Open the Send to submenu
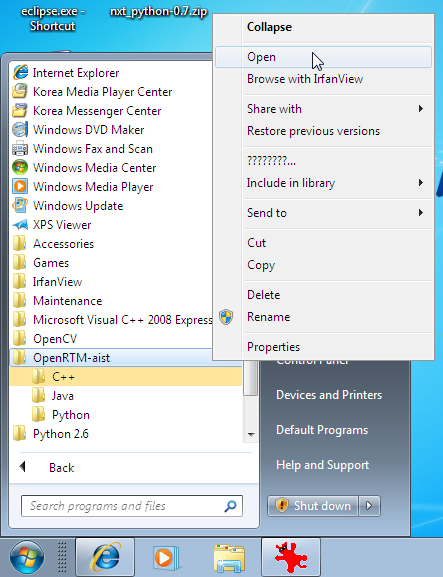 (323, 213)
